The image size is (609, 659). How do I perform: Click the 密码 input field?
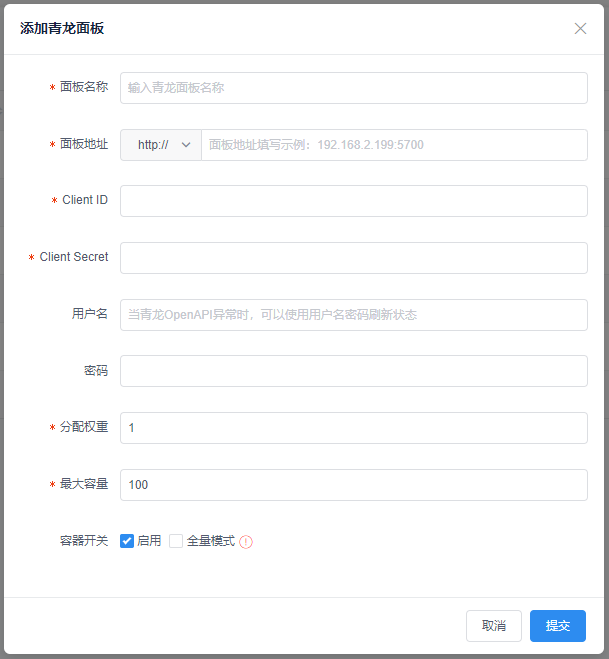pyautogui.click(x=353, y=371)
